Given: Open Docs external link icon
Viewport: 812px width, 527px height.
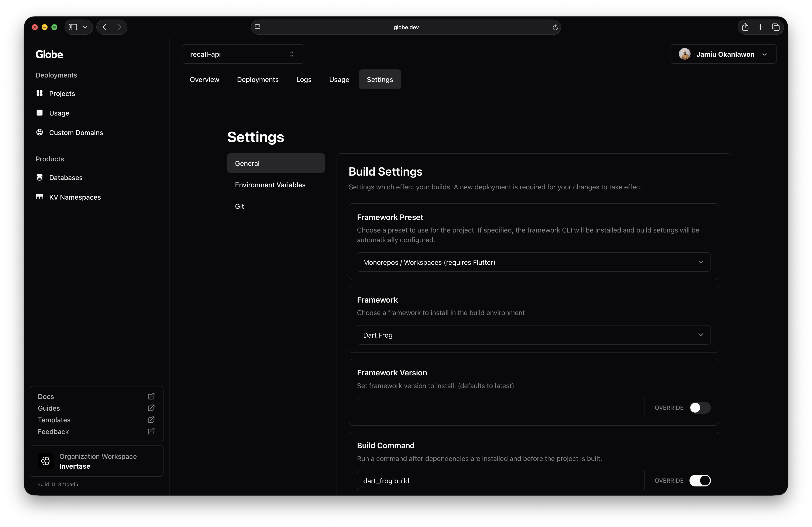Looking at the screenshot, I should click(151, 396).
